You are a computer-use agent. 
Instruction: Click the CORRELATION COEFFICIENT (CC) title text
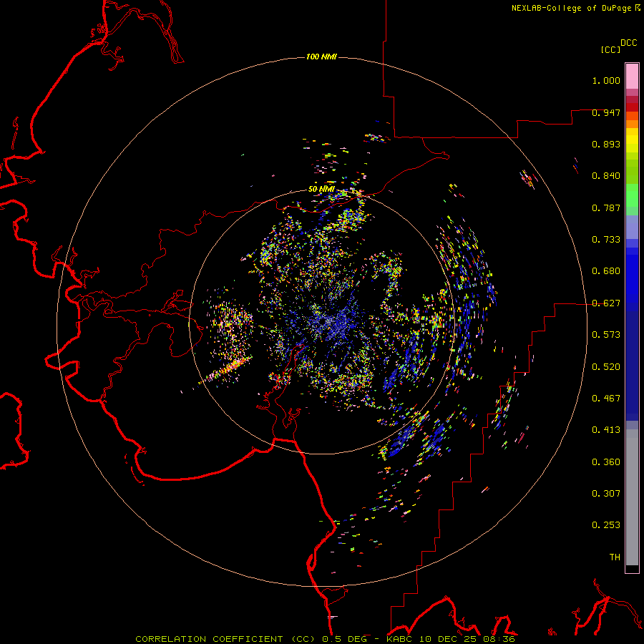(x=225, y=639)
